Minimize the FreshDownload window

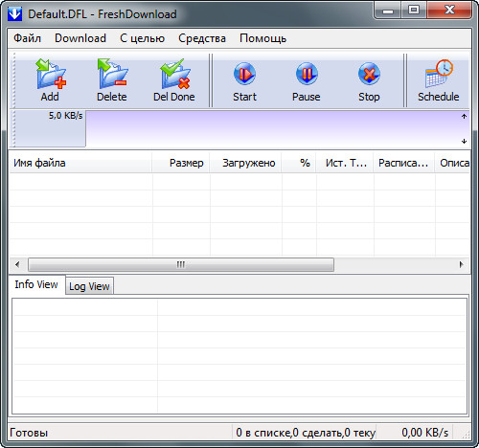(x=388, y=11)
